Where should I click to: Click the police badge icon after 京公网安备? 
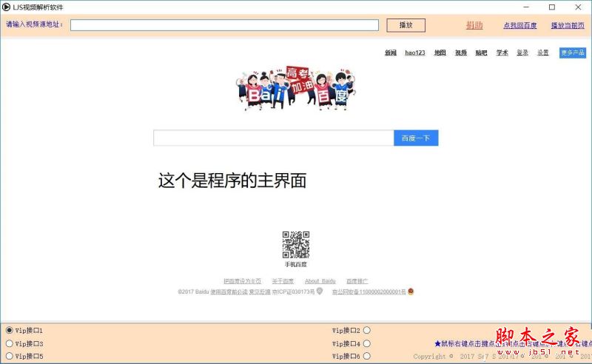coord(411,291)
